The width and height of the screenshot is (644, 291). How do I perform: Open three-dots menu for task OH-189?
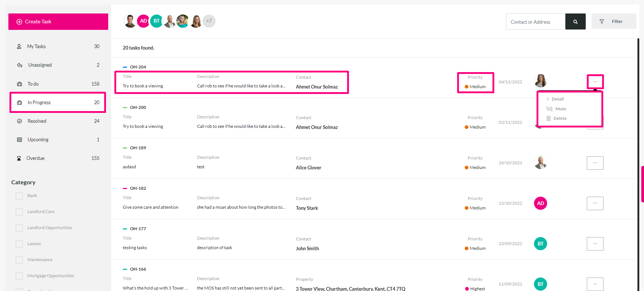595,163
